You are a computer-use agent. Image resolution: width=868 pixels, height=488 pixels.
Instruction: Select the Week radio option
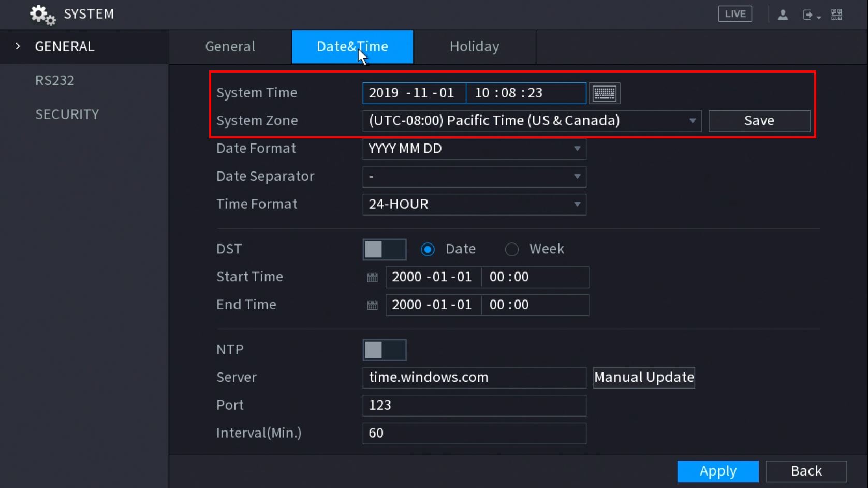pyautogui.click(x=512, y=250)
